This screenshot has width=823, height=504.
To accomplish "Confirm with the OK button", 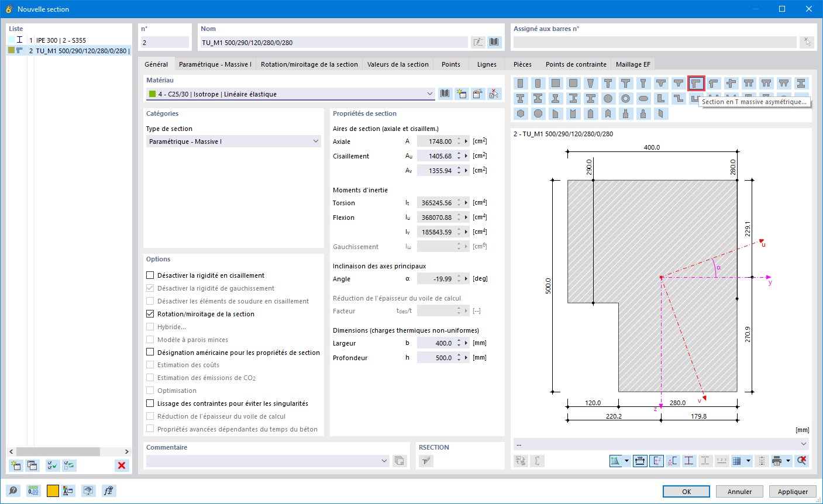I will [x=687, y=492].
